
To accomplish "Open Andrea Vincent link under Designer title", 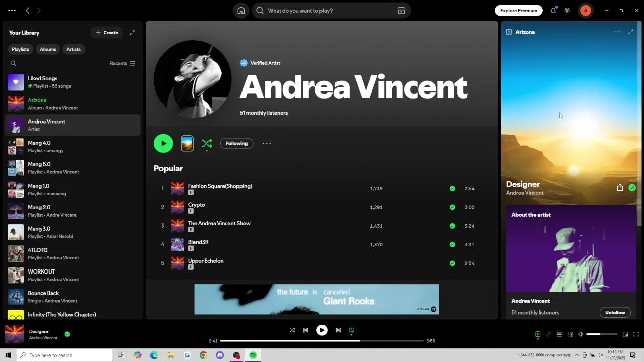I will coord(525,193).
